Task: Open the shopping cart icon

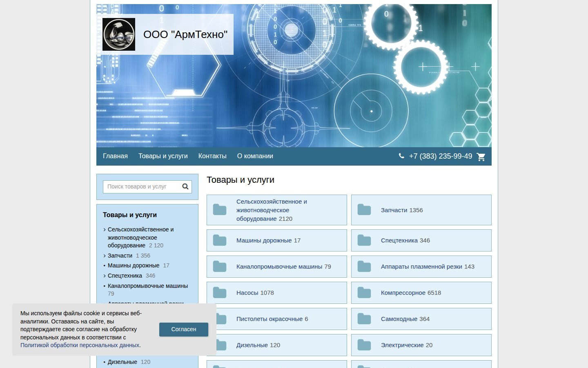Action: pyautogui.click(x=481, y=157)
